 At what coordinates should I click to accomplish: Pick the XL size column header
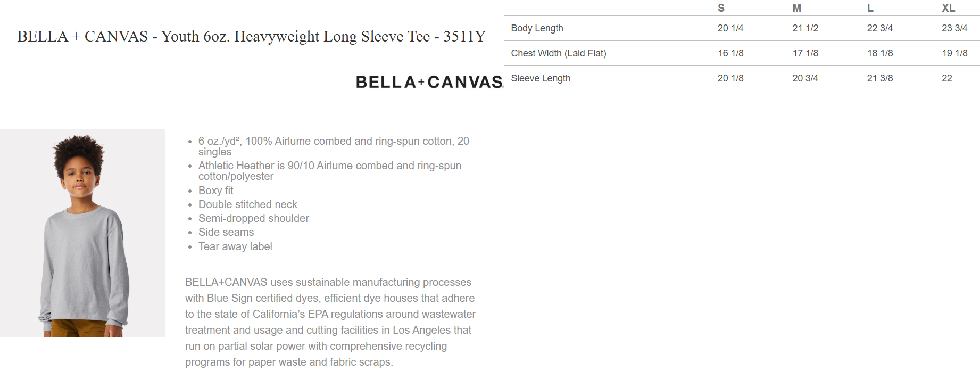click(948, 8)
